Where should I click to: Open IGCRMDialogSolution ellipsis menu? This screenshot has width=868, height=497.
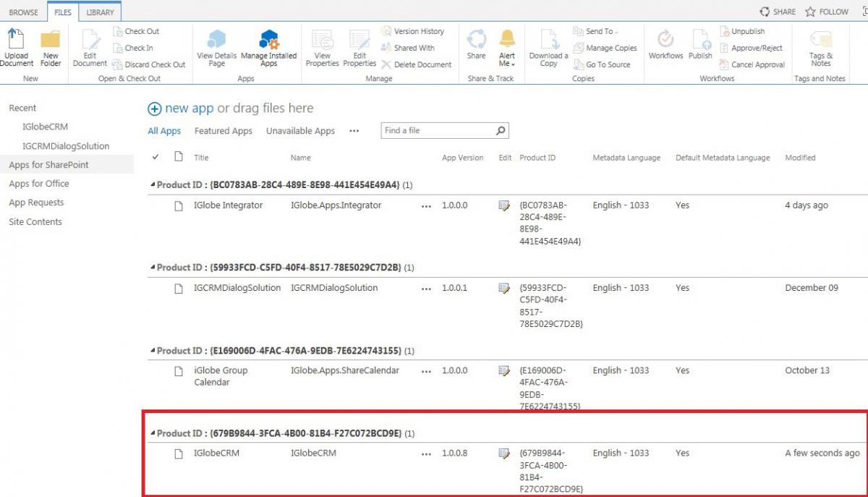click(x=426, y=289)
